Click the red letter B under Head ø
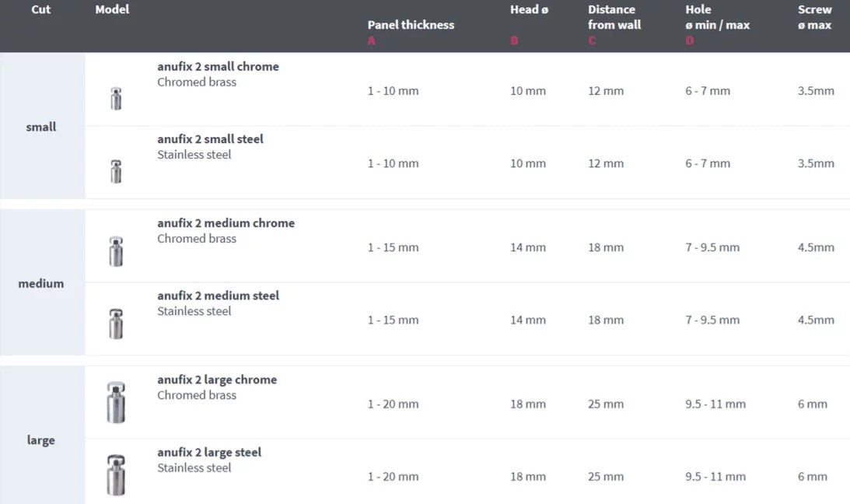850x504 pixels. [x=514, y=40]
